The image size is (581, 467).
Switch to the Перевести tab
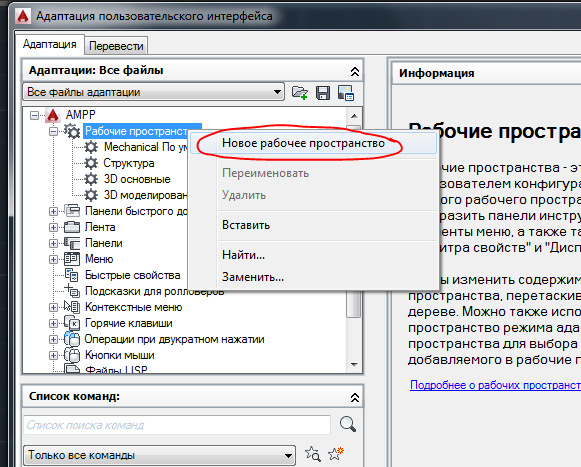tap(116, 46)
